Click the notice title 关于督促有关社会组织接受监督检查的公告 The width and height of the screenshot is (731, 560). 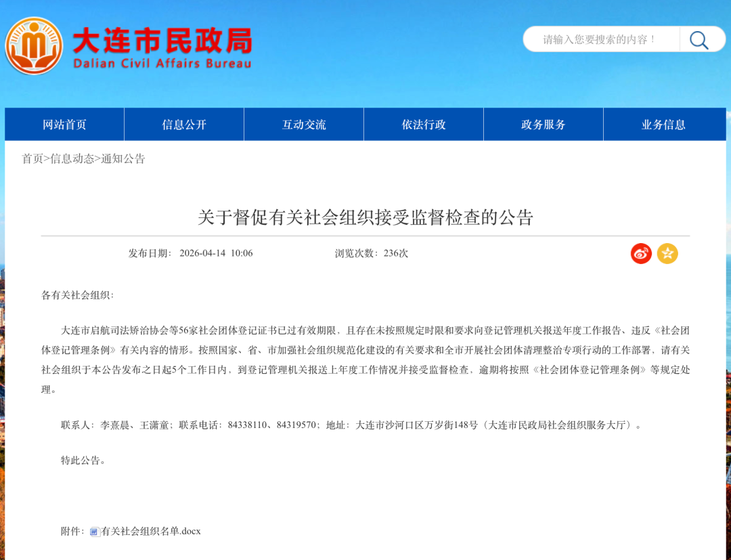[365, 217]
